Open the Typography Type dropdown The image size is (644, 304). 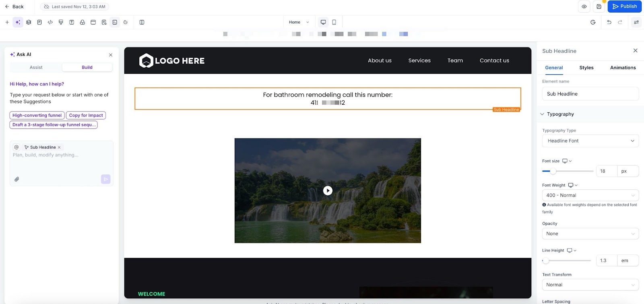point(590,141)
